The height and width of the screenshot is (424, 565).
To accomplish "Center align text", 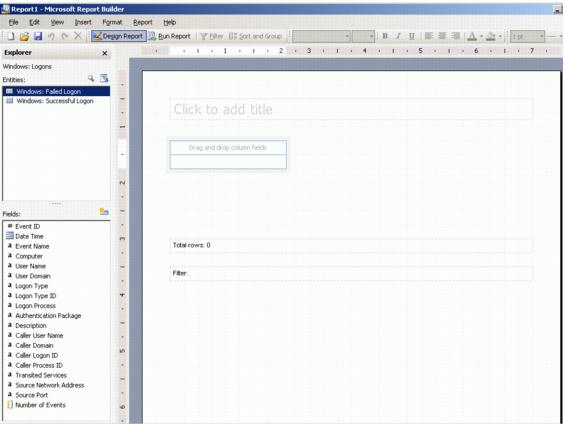I will click(442, 36).
